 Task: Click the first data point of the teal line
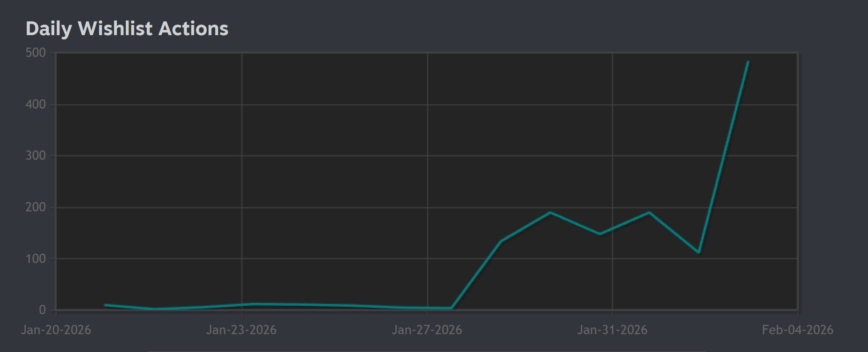point(105,305)
